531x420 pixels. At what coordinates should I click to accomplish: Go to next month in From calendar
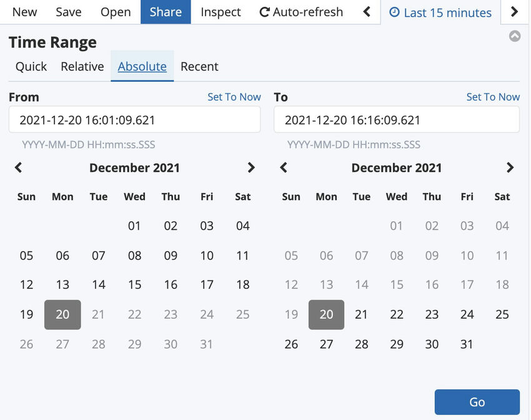click(x=251, y=167)
